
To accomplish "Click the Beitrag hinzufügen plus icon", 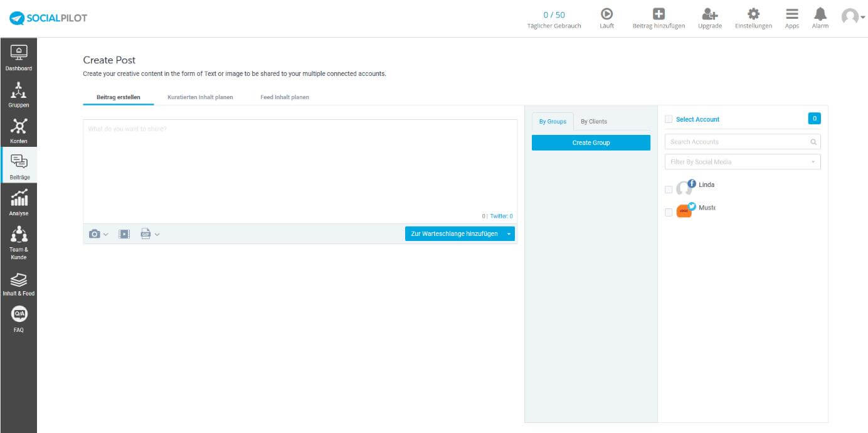I will (659, 14).
